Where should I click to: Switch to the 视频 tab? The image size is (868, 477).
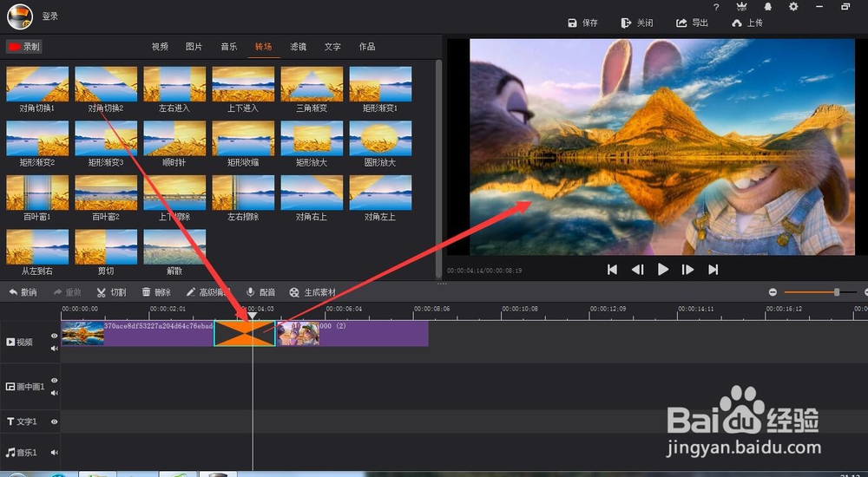pyautogui.click(x=160, y=47)
